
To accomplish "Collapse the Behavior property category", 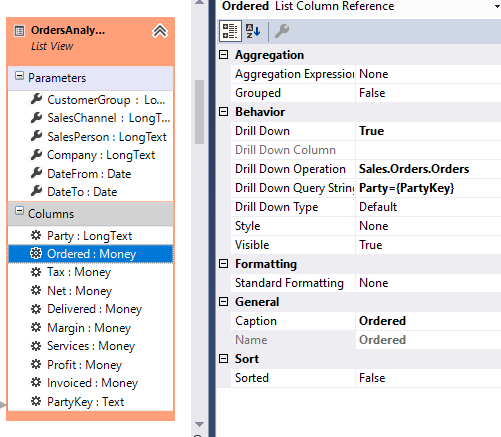I will 224,112.
